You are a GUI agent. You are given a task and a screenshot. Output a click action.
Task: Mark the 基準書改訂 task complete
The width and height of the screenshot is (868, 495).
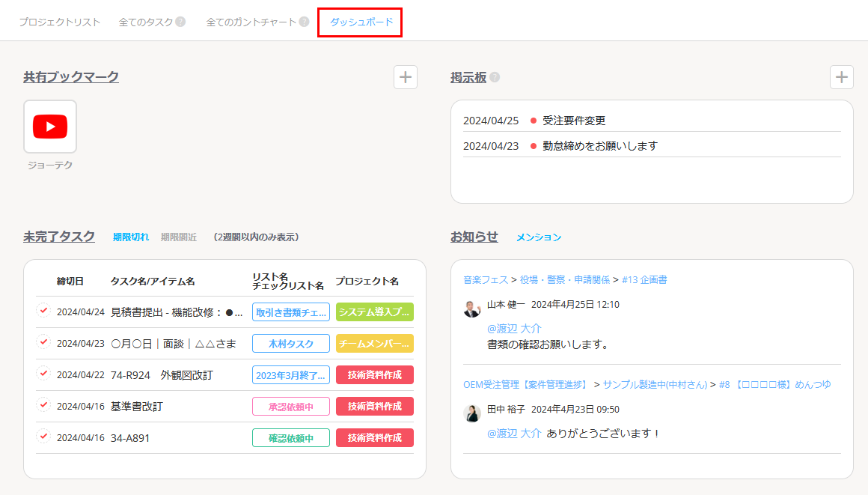43,406
